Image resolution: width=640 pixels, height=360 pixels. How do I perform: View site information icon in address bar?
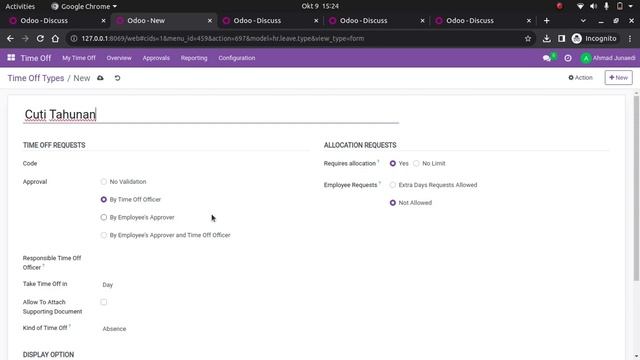click(x=73, y=38)
